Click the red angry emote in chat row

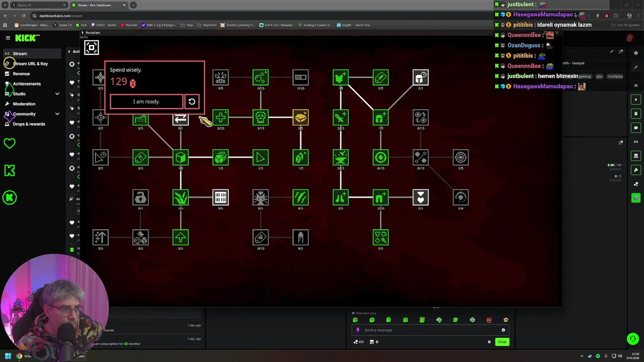tap(489, 320)
